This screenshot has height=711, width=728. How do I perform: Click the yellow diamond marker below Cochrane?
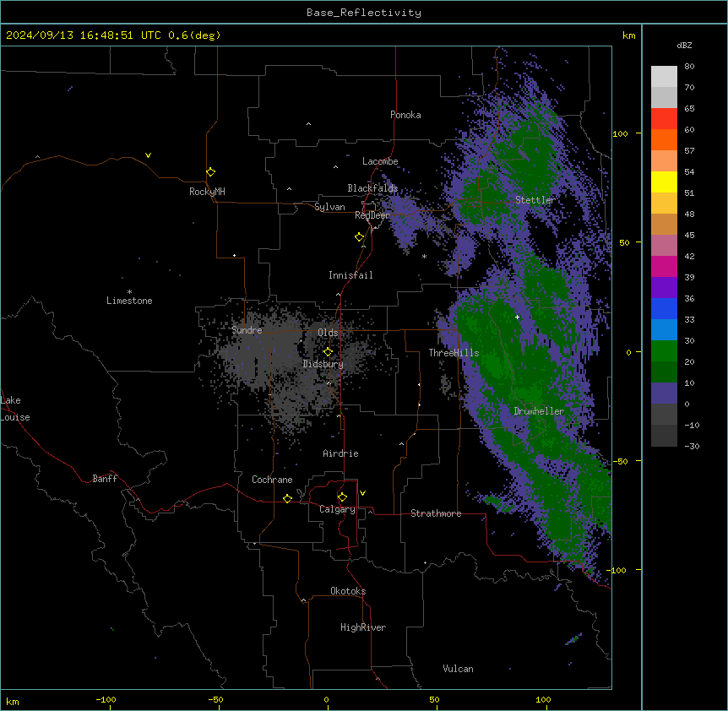pyautogui.click(x=287, y=498)
